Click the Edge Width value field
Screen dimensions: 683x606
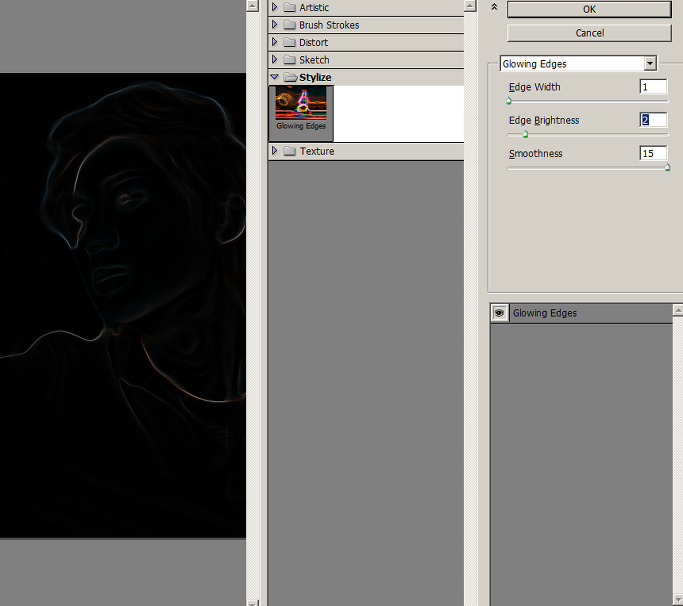653,87
